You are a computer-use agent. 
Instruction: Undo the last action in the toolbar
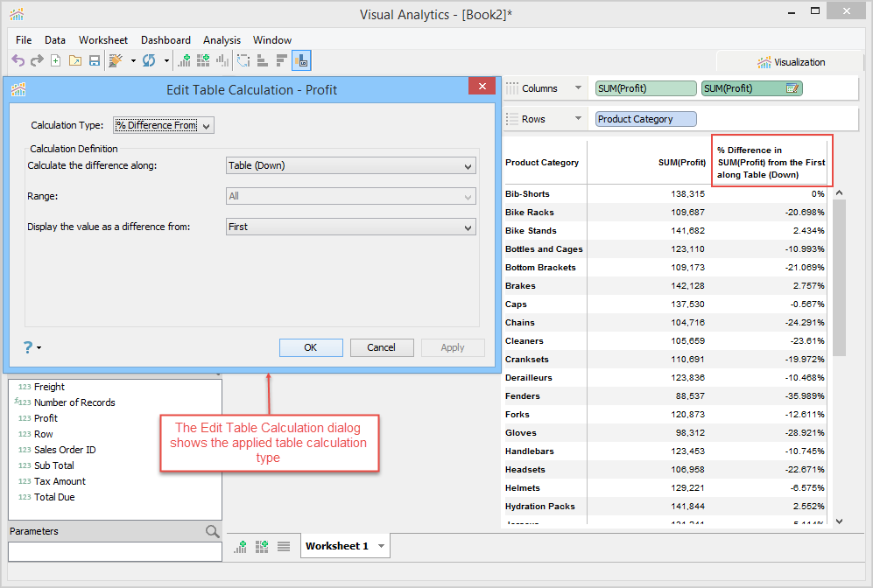click(x=18, y=60)
